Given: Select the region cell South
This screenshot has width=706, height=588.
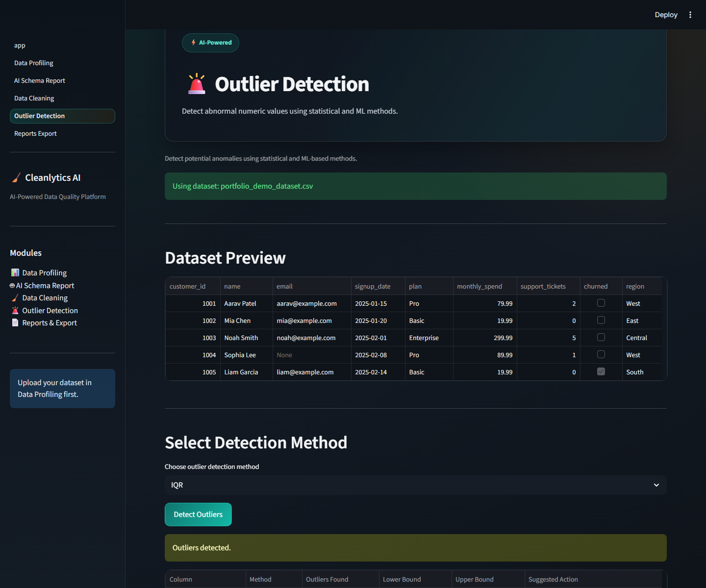Looking at the screenshot, I should pos(642,372).
